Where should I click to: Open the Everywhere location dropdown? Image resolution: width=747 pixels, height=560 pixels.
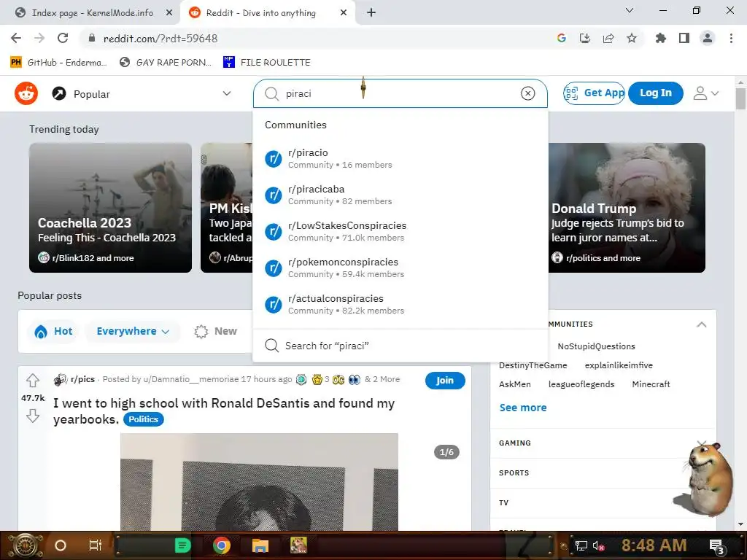coord(133,332)
